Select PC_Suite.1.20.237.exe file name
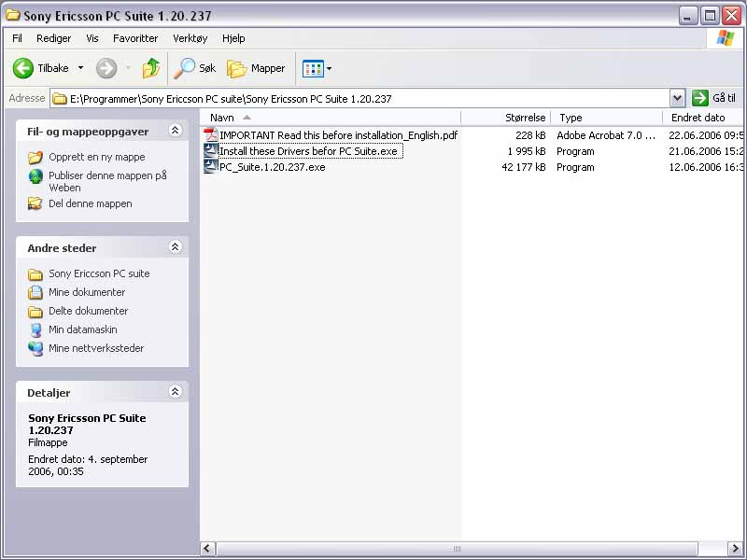Image resolution: width=747 pixels, height=560 pixels. tap(272, 167)
